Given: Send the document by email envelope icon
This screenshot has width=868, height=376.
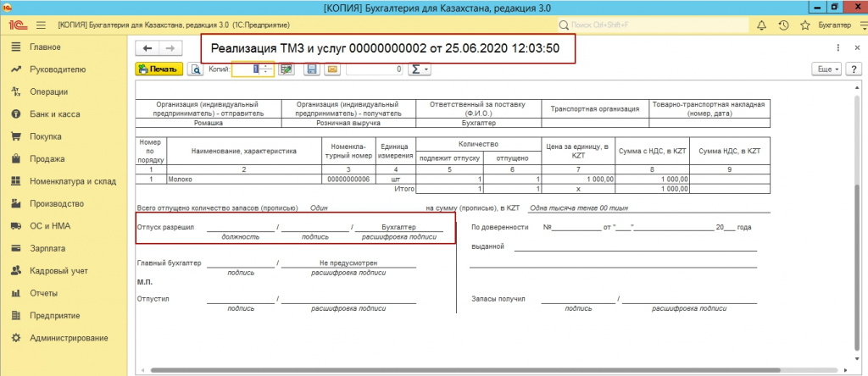Looking at the screenshot, I should [x=332, y=69].
